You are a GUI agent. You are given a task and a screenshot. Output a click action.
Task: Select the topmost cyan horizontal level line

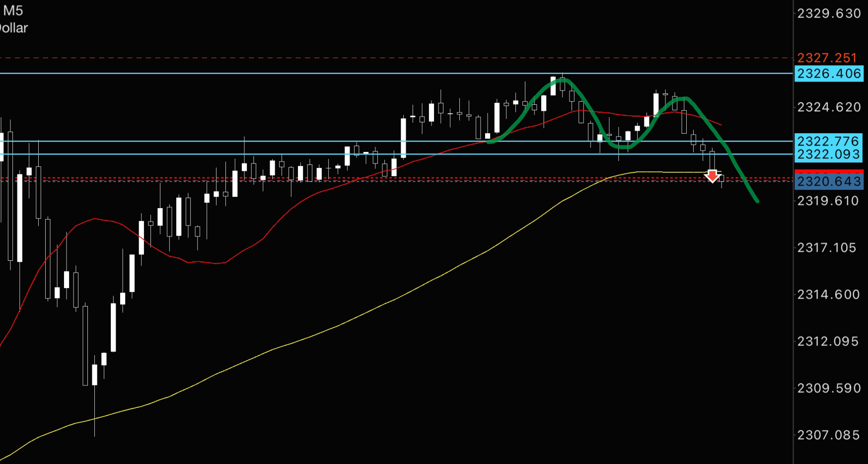tap(396, 73)
